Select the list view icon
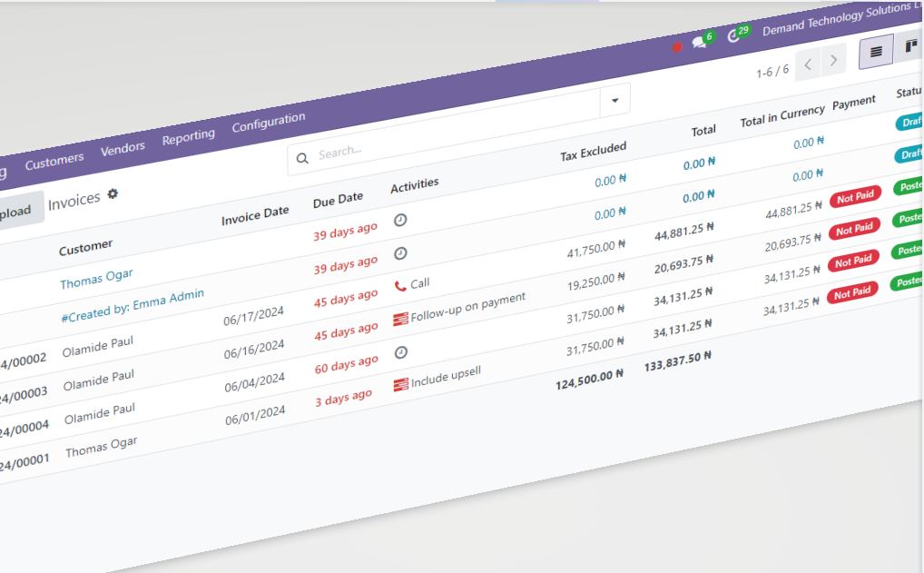924x573 pixels. tap(875, 53)
